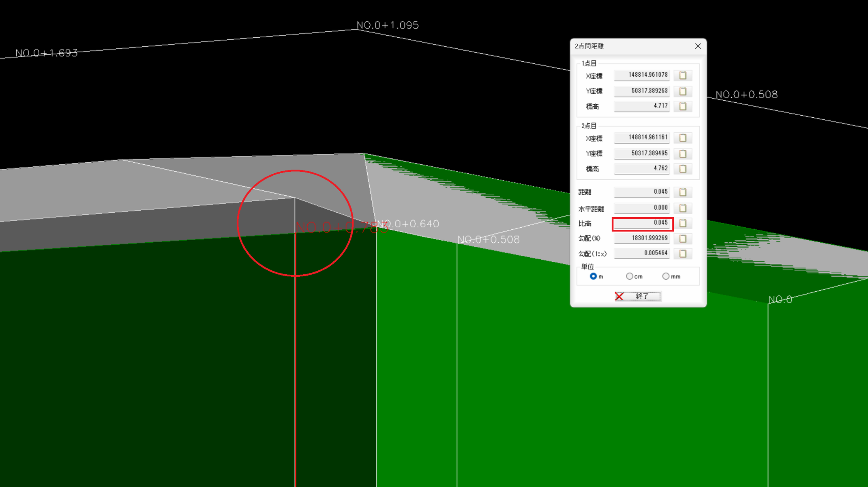Copy the 勾配(%) value to clipboard
The height and width of the screenshot is (487, 868).
(x=683, y=238)
